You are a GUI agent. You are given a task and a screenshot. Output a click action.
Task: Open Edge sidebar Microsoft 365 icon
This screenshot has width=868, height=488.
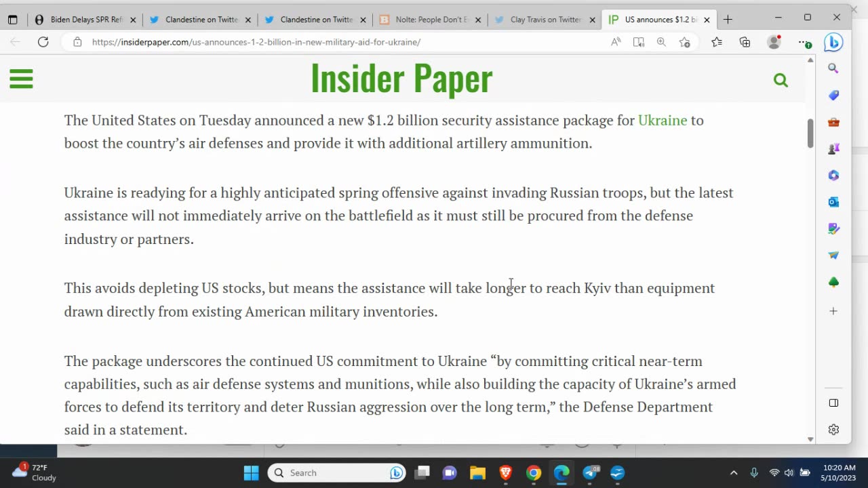(833, 175)
